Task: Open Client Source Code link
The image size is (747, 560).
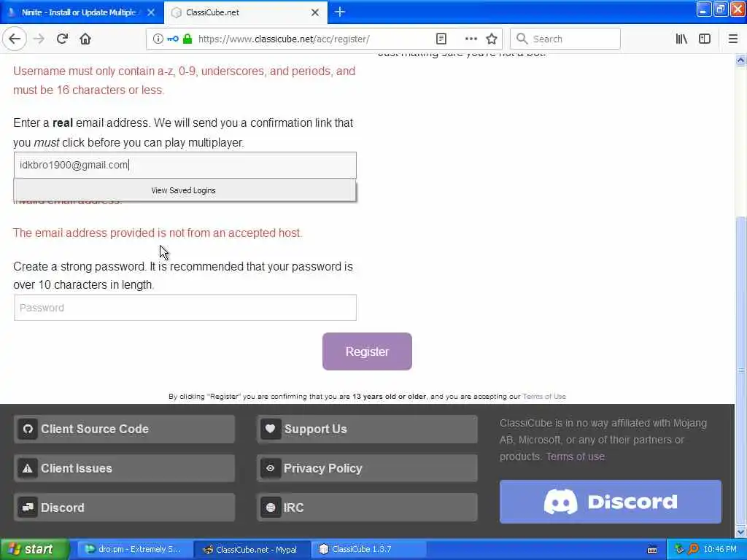Action: pyautogui.click(x=124, y=429)
